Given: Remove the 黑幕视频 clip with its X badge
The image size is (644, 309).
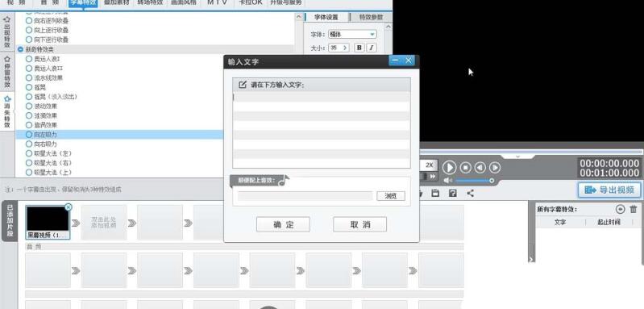Looking at the screenshot, I should pos(69,207).
